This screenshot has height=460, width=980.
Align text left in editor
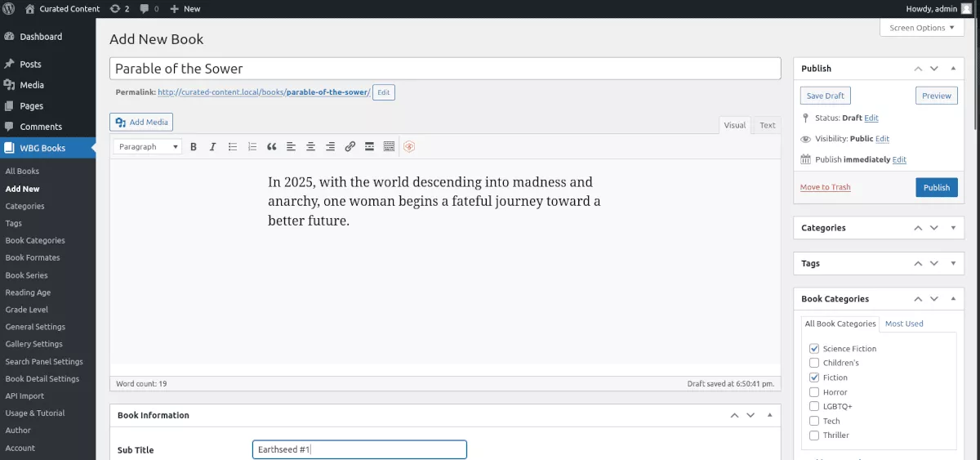(x=292, y=147)
